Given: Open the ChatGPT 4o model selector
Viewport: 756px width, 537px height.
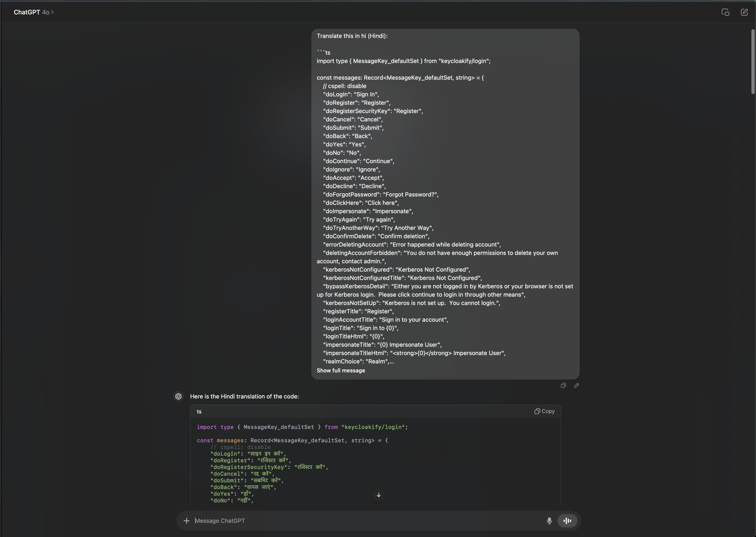Looking at the screenshot, I should (33, 12).
